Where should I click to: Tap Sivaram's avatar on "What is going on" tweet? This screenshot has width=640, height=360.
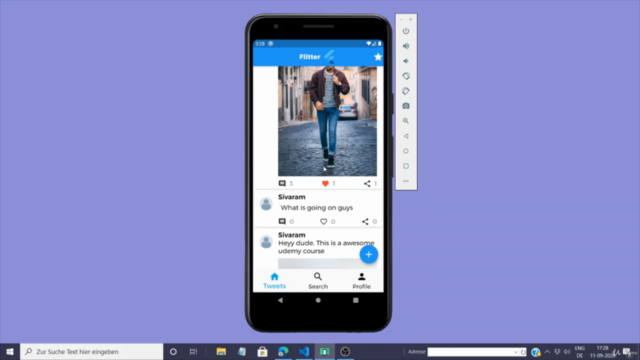tap(266, 204)
